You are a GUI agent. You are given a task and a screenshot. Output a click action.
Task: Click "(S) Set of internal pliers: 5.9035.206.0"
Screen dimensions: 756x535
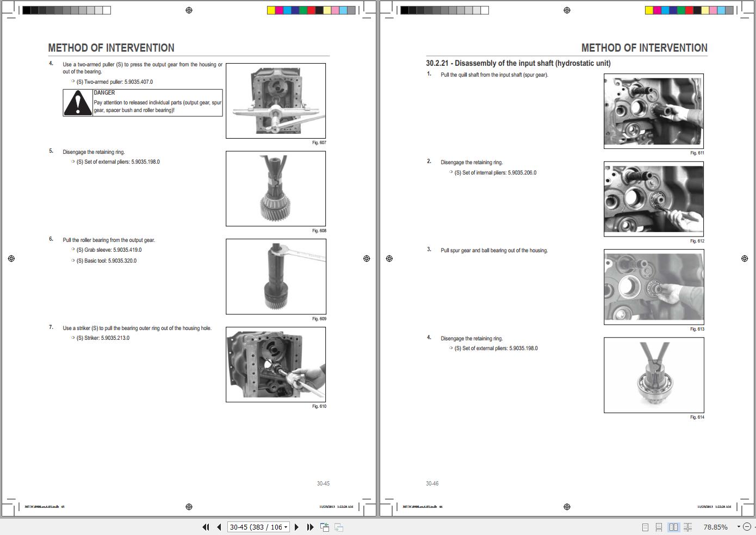coord(495,173)
